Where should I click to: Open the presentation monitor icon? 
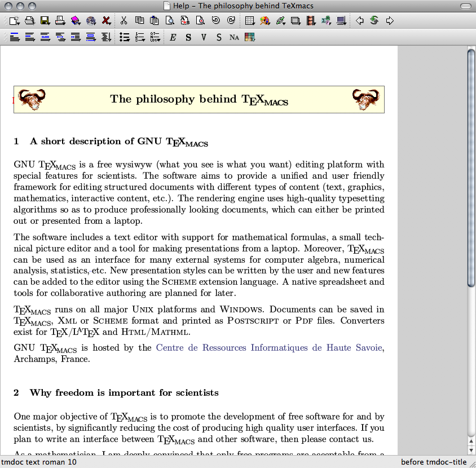click(x=342, y=21)
